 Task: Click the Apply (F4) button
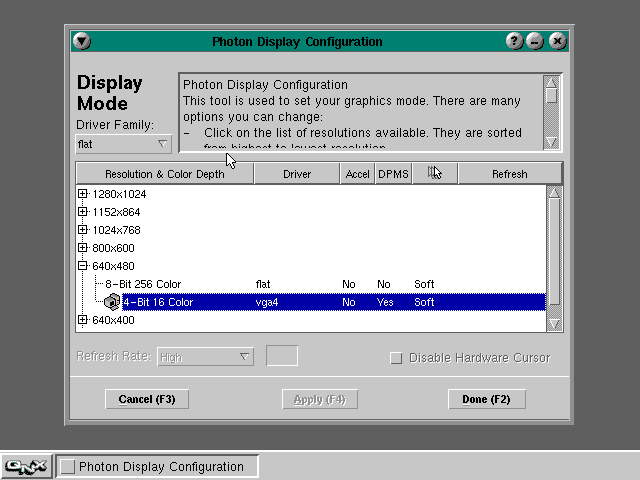[320, 399]
